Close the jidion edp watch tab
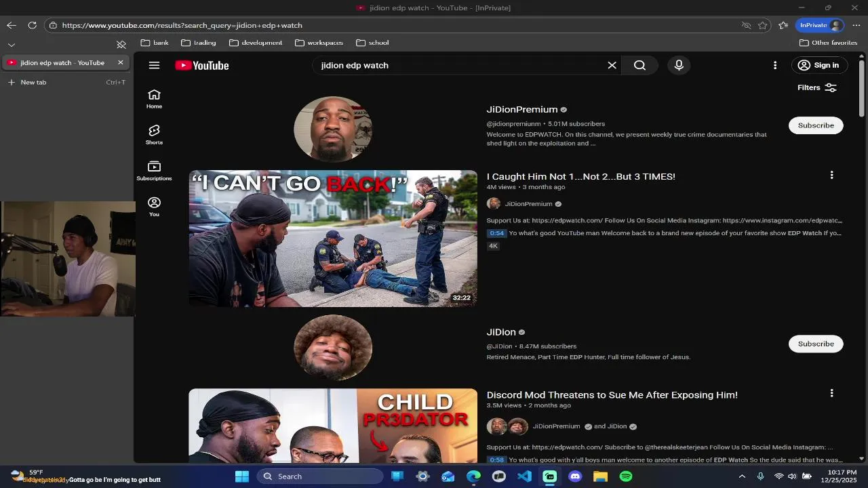The image size is (868, 488). pos(121,62)
